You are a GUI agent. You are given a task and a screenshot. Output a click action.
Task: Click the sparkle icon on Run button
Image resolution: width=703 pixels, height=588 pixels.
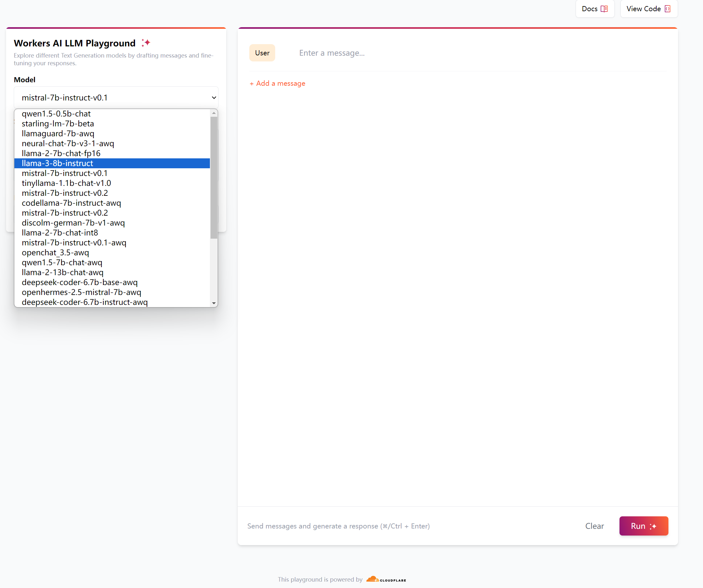point(653,526)
